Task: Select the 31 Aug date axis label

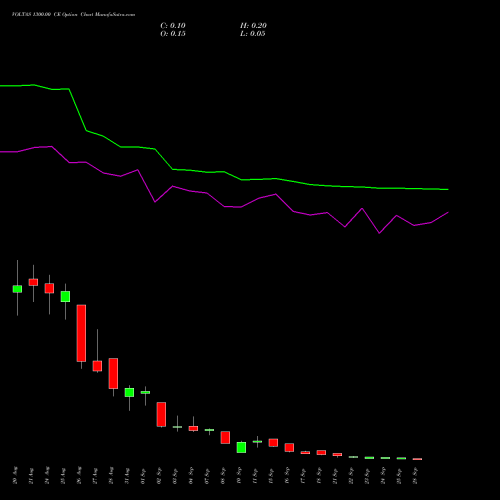Action: 127,475
